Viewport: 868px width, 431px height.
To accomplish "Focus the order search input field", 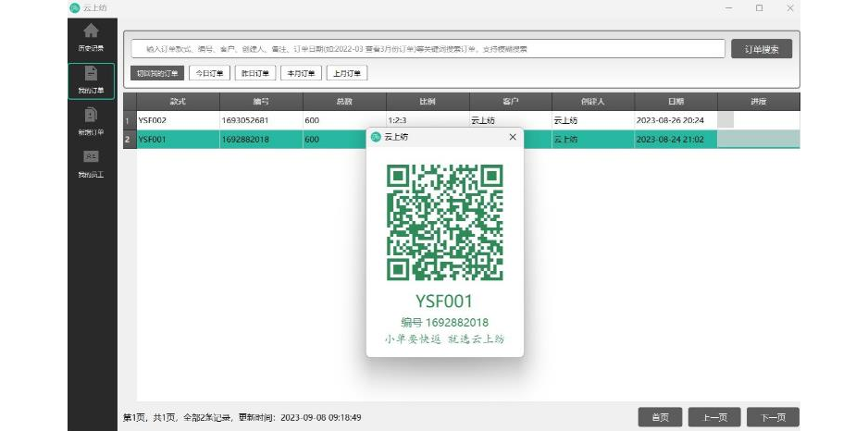I will [428, 49].
